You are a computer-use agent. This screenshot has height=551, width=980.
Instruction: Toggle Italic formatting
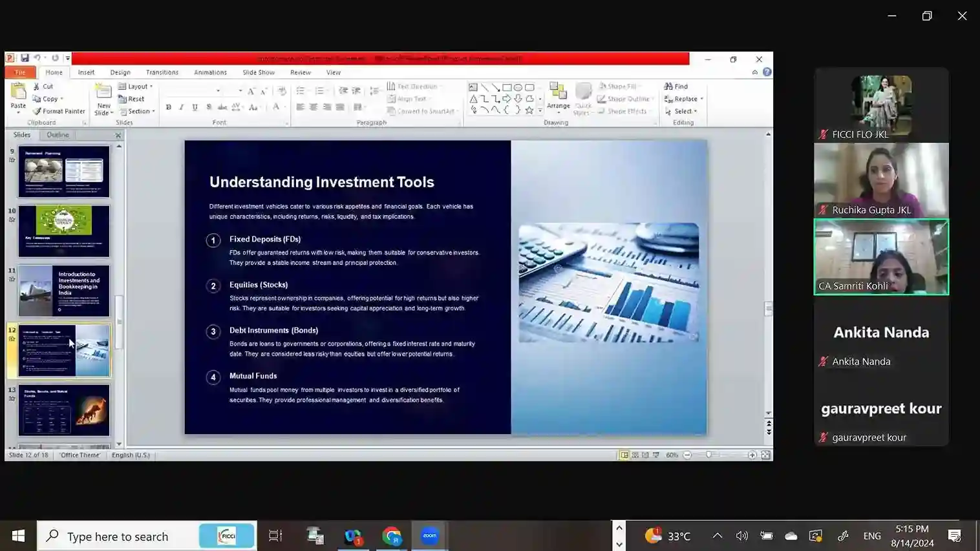click(x=182, y=107)
